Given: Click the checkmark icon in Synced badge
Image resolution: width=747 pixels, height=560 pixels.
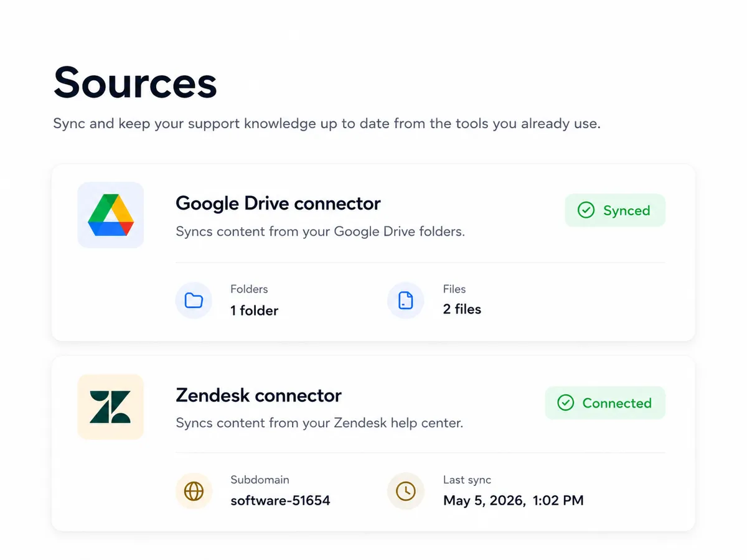Looking at the screenshot, I should tap(586, 210).
